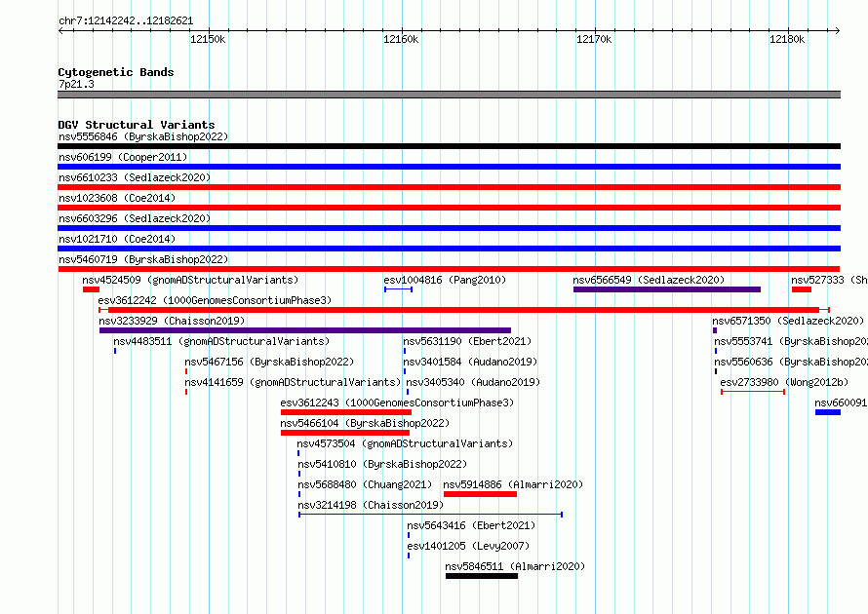This screenshot has height=614, width=868.
Task: Click the nsv1021710 (Coe2014) label
Action: tap(117, 239)
